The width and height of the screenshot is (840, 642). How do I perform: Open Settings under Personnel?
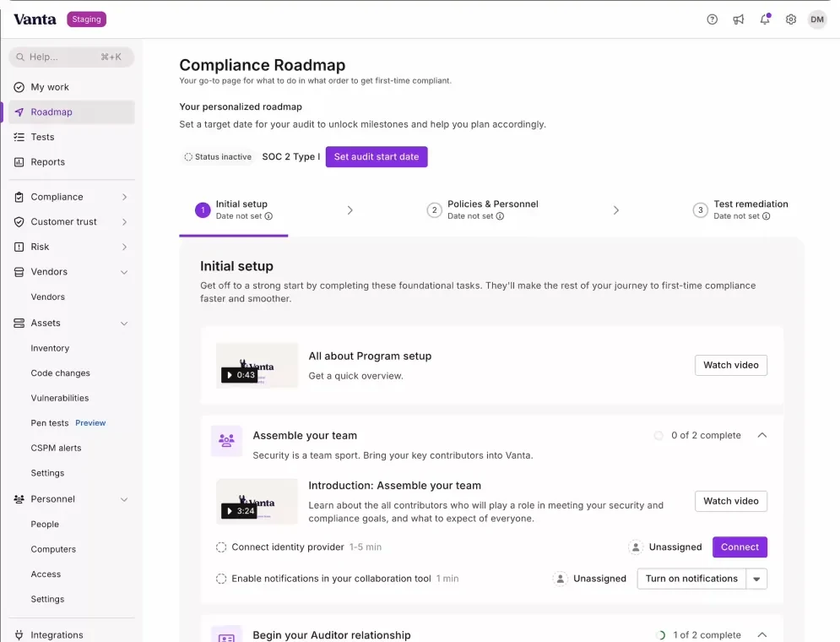coord(47,599)
